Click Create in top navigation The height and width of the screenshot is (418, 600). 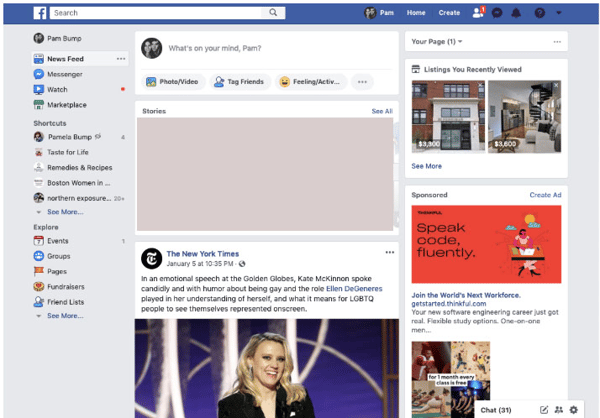click(x=449, y=13)
